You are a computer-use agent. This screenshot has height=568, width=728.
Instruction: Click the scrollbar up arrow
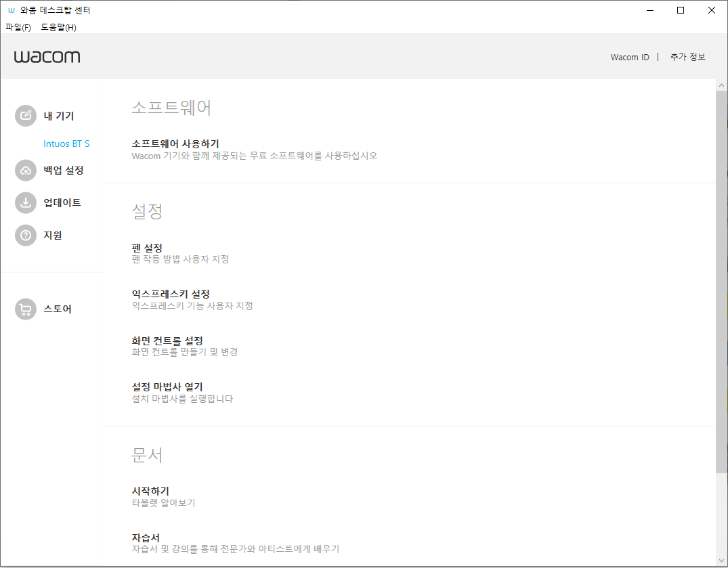[721, 85]
